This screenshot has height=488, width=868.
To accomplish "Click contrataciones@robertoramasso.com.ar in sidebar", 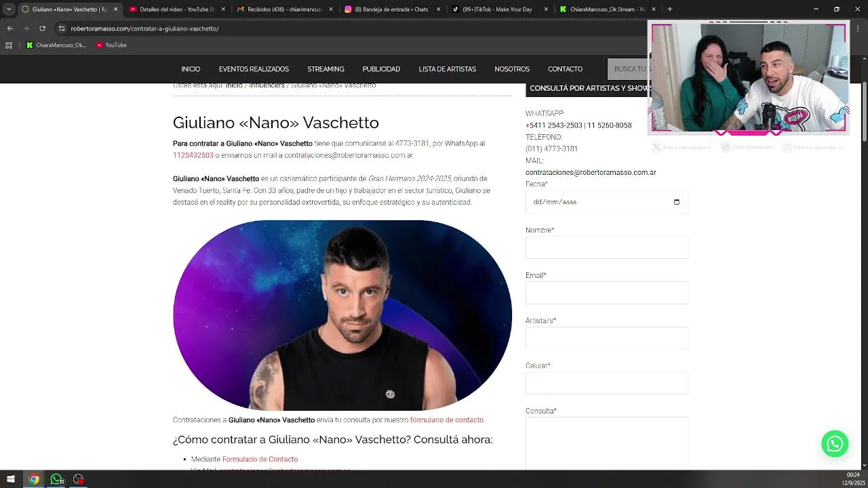I will [591, 173].
